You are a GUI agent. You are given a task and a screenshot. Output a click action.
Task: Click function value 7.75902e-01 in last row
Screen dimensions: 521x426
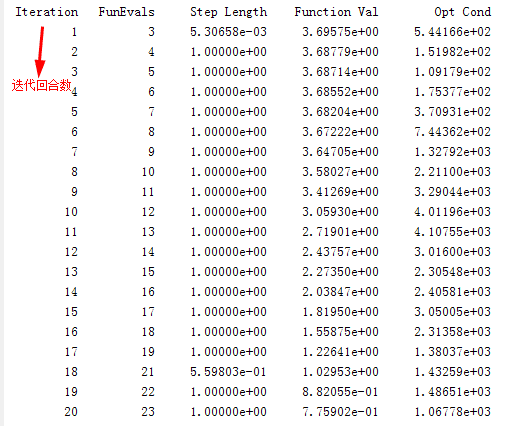340,412
